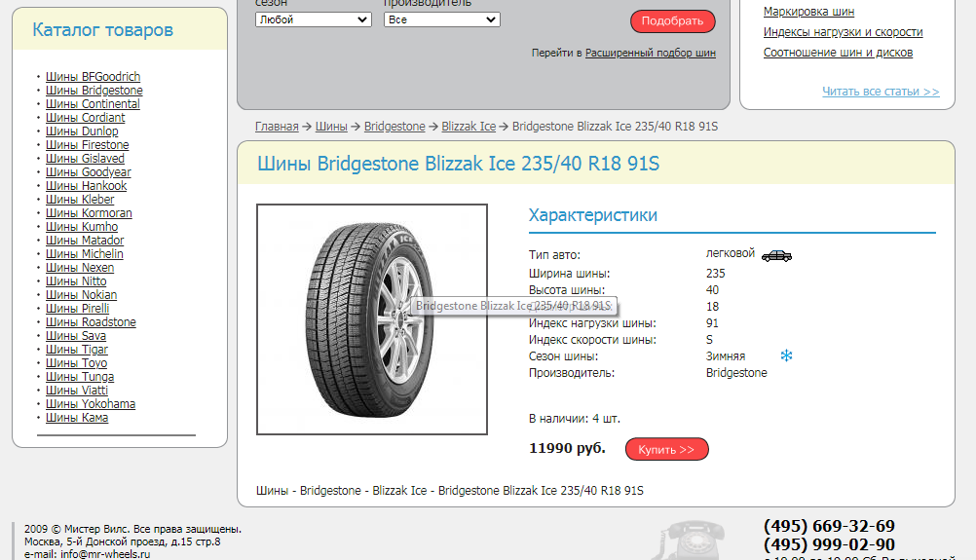Open Шины Roadstone catalog link
Image resolution: width=976 pixels, height=560 pixels.
click(x=91, y=323)
